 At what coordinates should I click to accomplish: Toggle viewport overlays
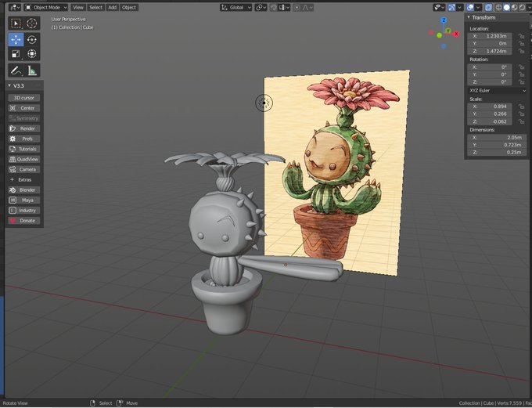coord(470,7)
